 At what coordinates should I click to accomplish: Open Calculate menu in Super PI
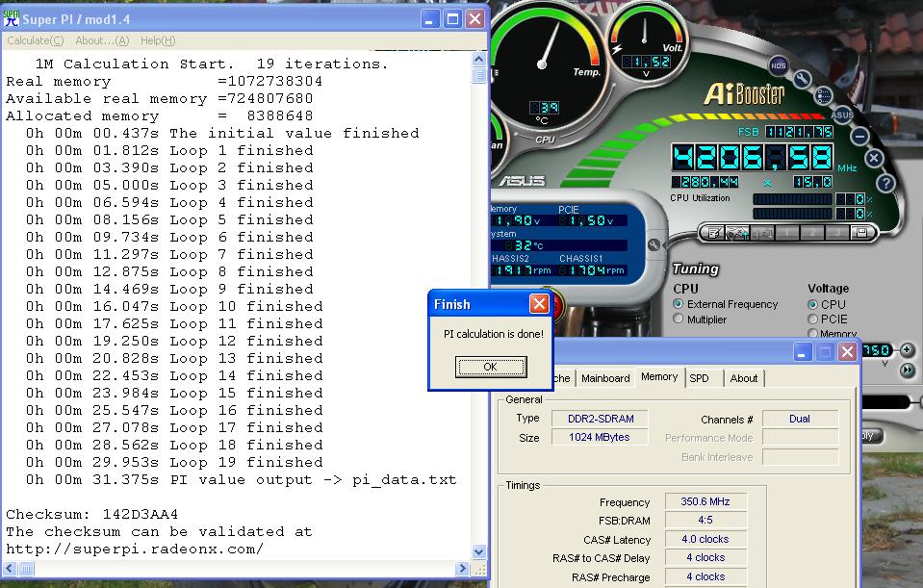pos(36,40)
